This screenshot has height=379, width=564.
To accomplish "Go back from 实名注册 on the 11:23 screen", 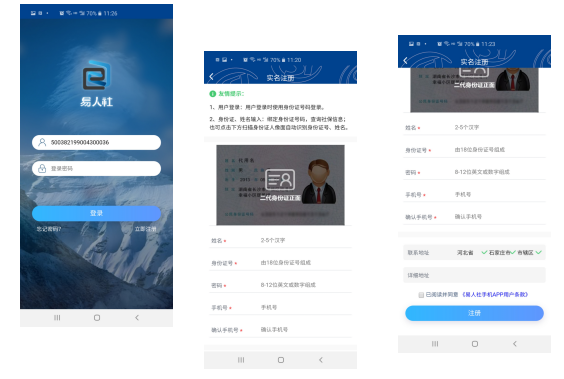I will coord(405,61).
